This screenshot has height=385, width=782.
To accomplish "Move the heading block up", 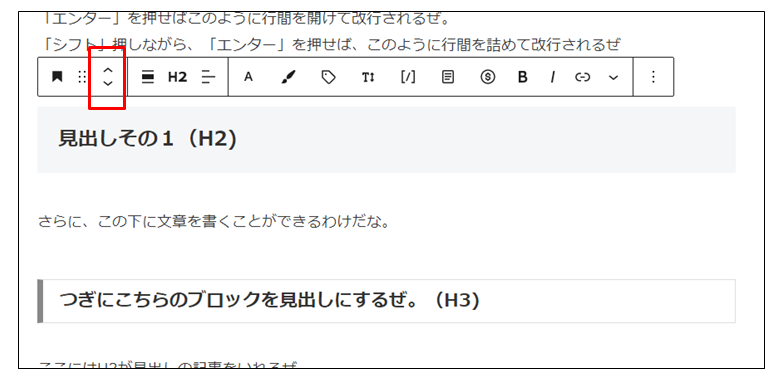I will coord(107,70).
